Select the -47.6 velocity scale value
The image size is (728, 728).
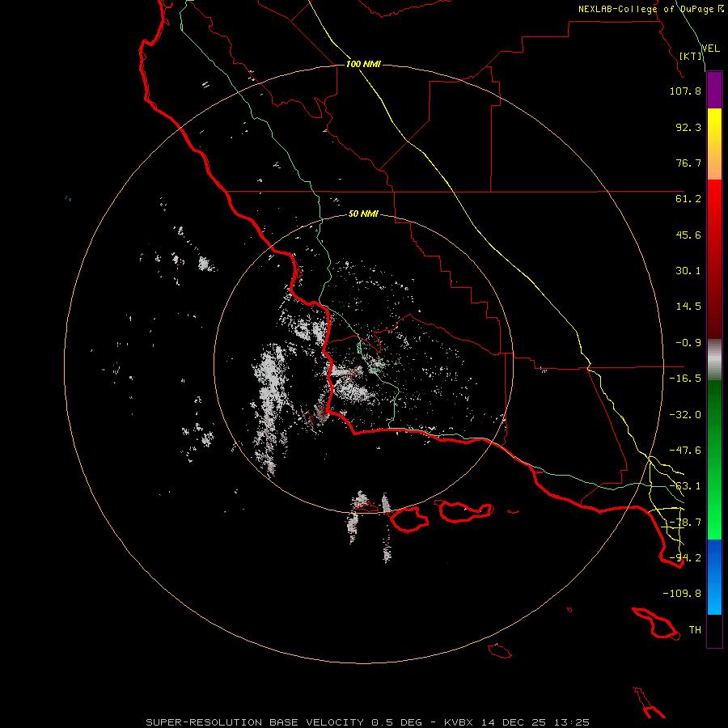(x=685, y=451)
